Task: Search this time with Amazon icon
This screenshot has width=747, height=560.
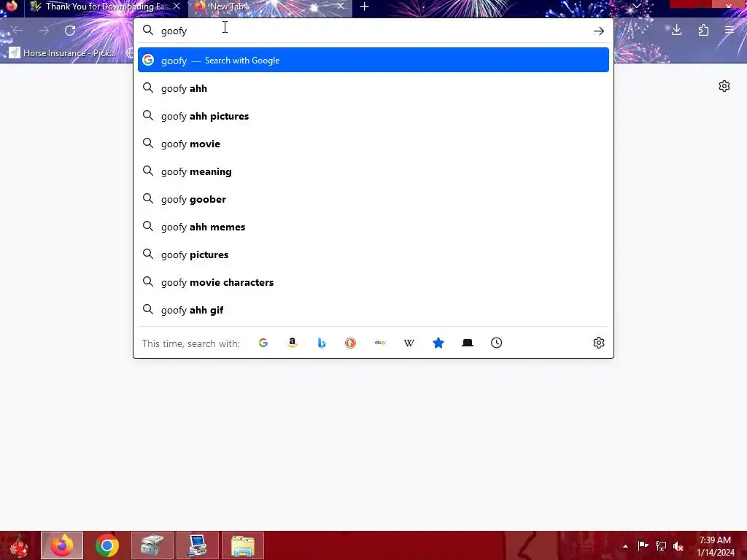Action: (293, 343)
